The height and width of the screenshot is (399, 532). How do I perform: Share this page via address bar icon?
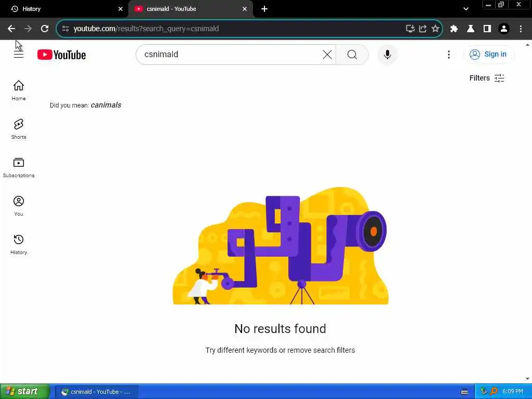[423, 29]
